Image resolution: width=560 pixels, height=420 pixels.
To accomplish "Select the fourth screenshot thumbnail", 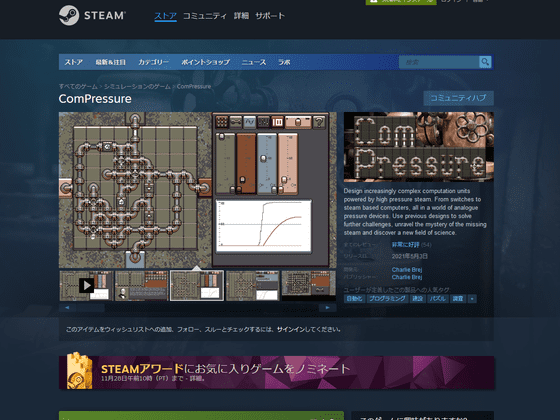I will pos(252,285).
